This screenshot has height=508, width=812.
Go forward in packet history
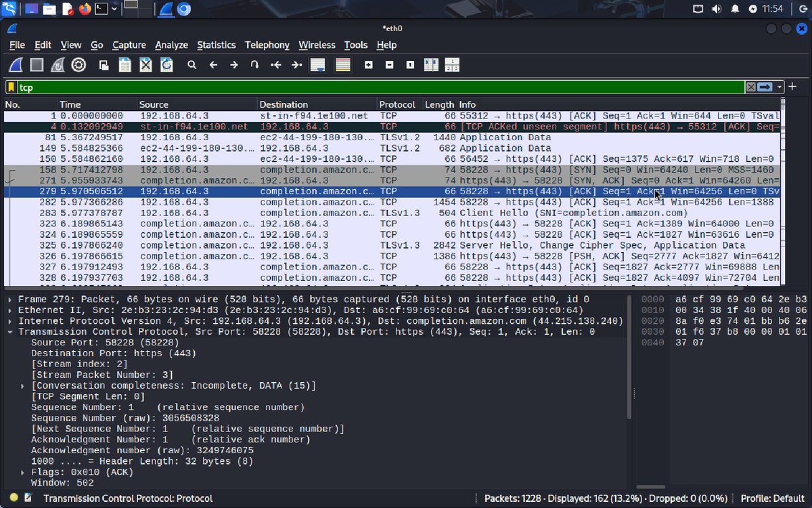pos(234,65)
